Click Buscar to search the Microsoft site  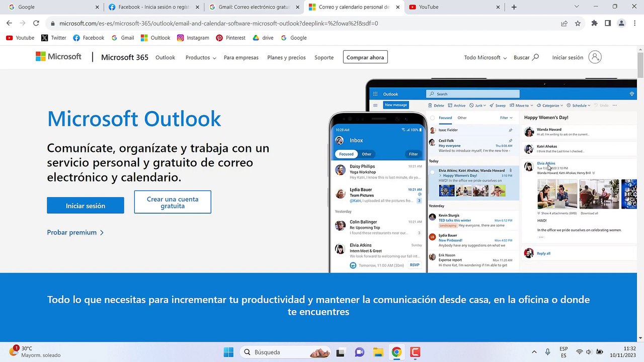click(526, 57)
